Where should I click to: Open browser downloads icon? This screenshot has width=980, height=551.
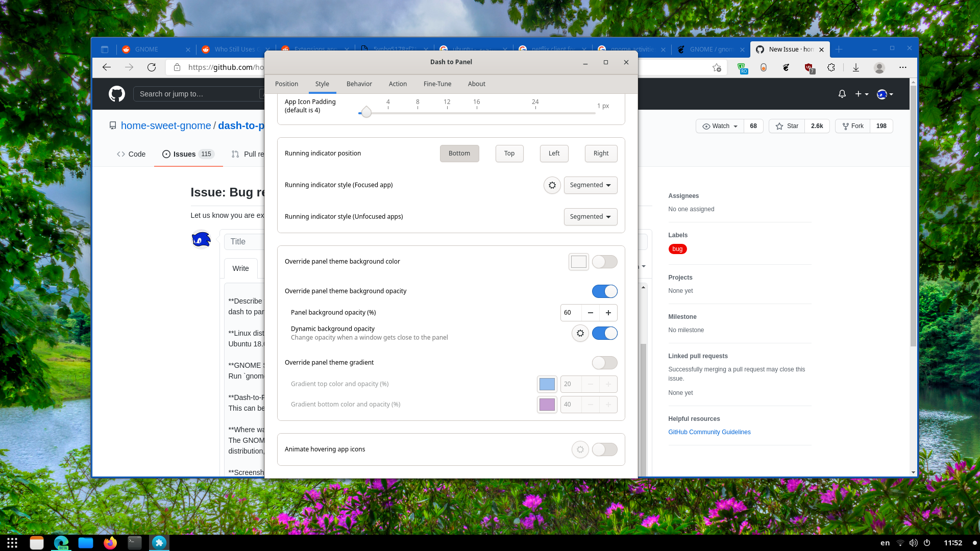(x=856, y=67)
